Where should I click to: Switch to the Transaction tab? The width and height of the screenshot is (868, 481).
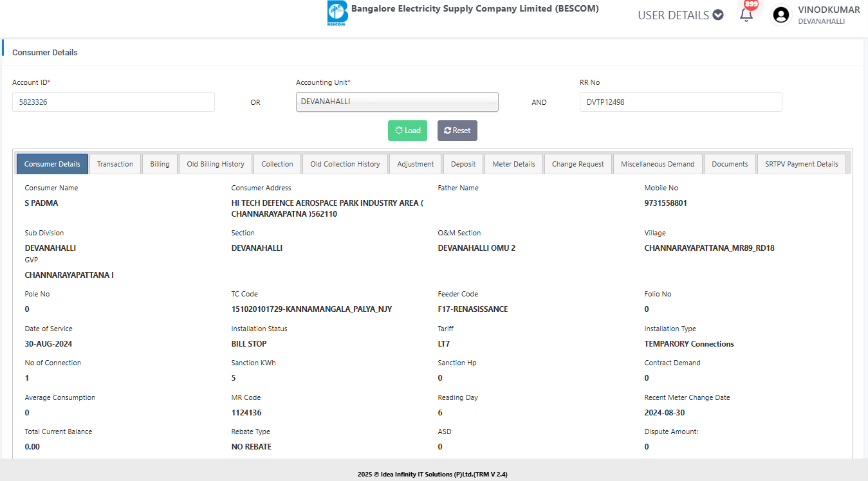pyautogui.click(x=115, y=164)
